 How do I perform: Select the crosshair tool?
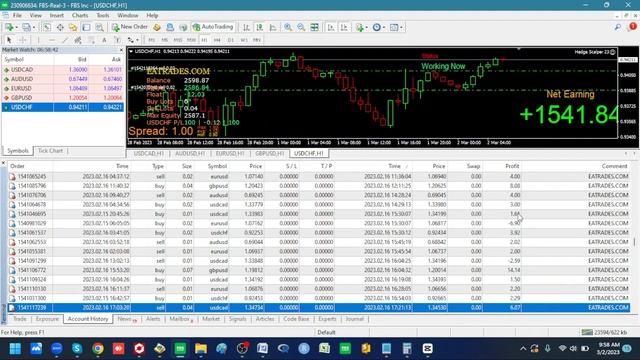click(x=22, y=40)
